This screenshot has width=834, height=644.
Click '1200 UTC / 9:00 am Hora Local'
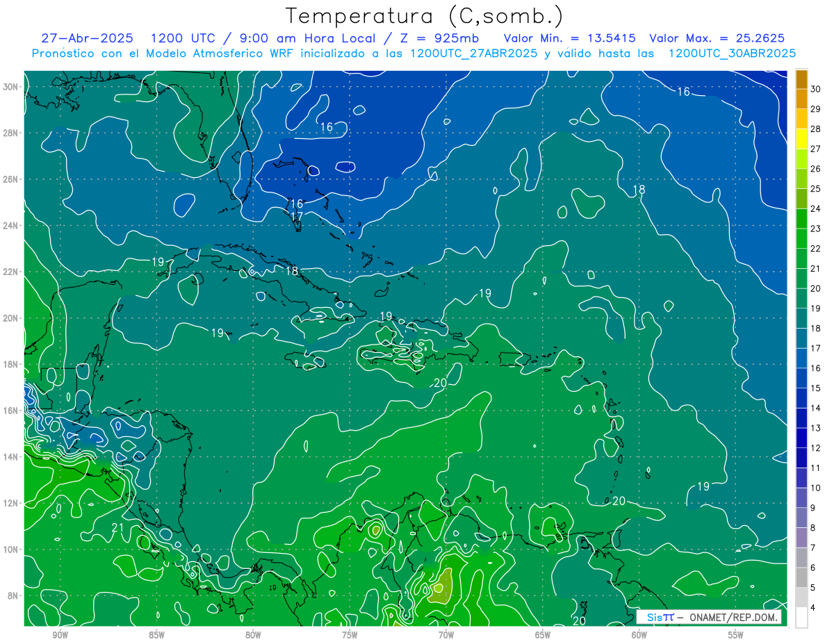(263, 38)
